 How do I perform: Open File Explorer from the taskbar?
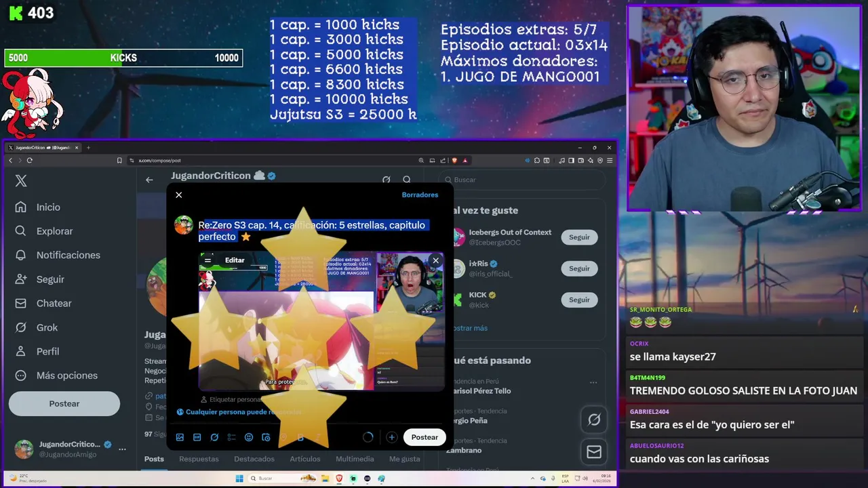(x=325, y=479)
